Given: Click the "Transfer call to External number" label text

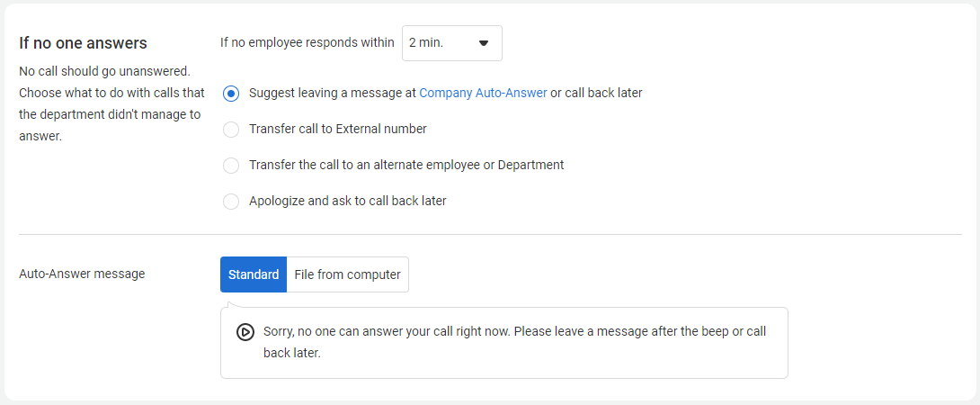Looking at the screenshot, I should click(337, 129).
